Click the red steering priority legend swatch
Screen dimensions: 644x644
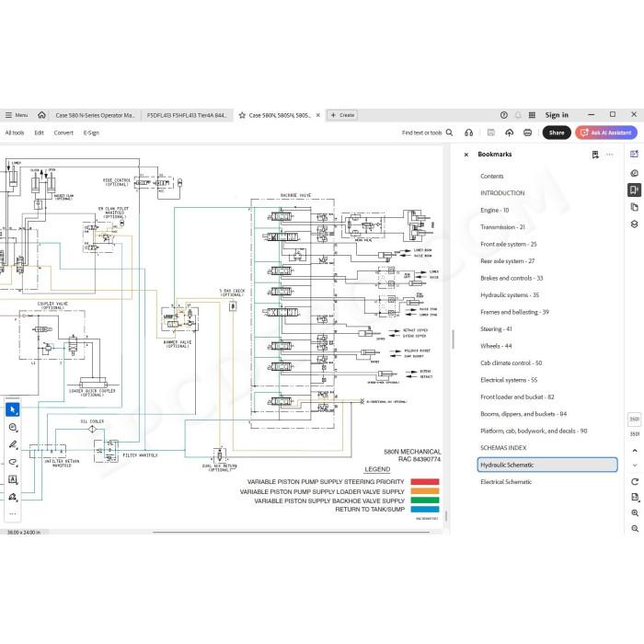click(x=425, y=481)
